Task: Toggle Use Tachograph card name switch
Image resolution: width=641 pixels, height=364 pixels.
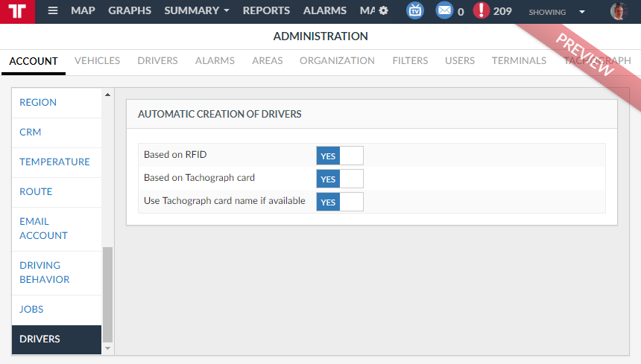Action: coord(340,202)
